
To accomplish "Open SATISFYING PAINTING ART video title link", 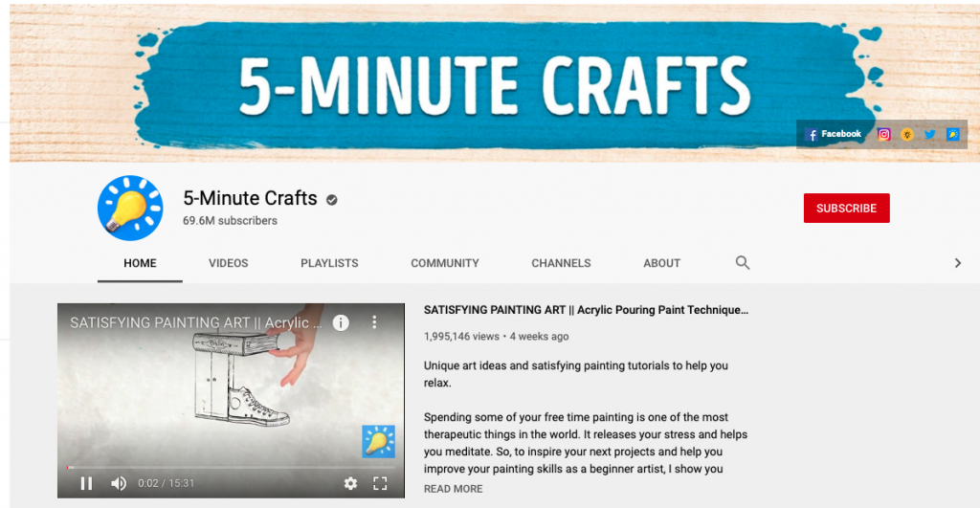I will coord(586,310).
